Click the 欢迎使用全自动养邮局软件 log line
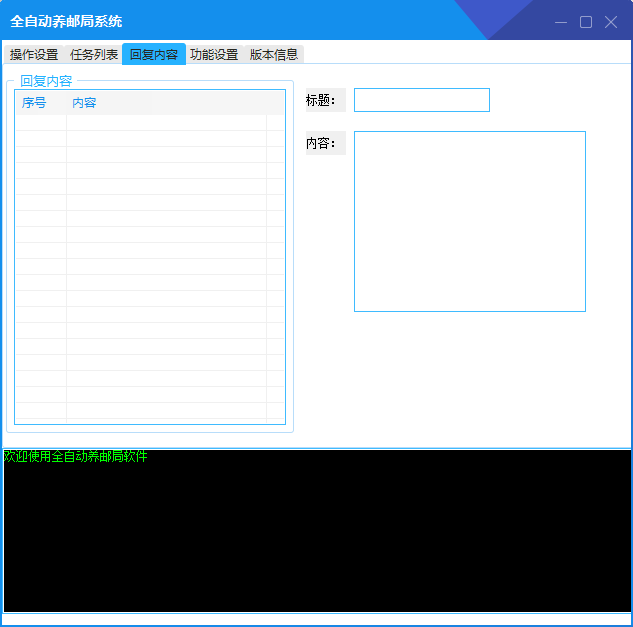The width and height of the screenshot is (633, 627). point(75,456)
